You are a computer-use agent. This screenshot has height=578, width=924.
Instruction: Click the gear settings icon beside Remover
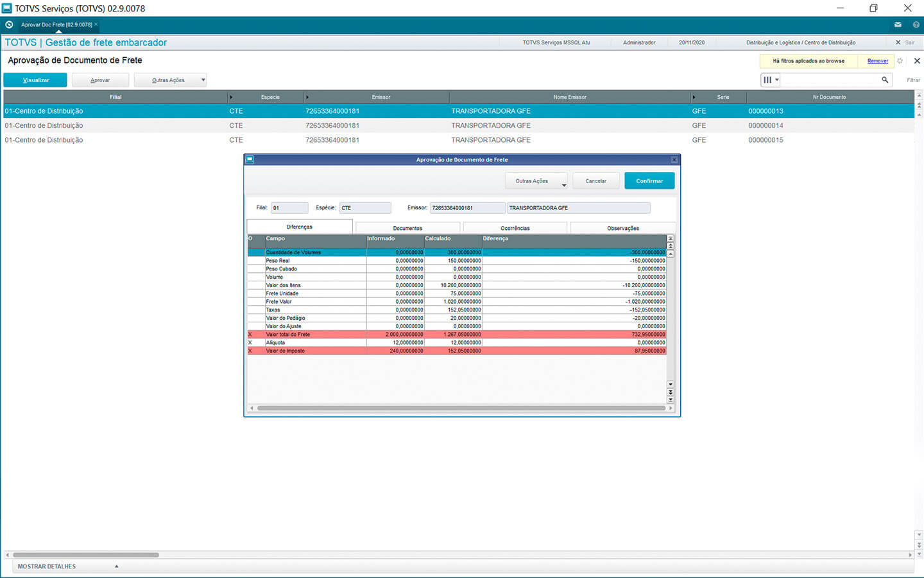coord(900,61)
